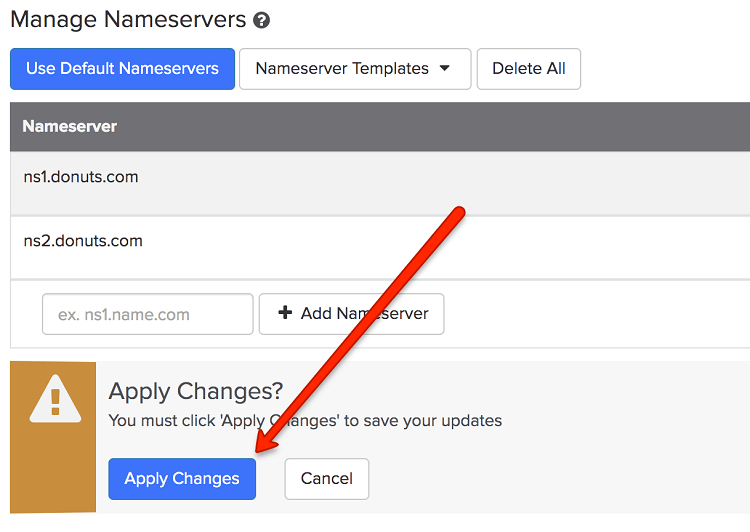Image resolution: width=750 pixels, height=532 pixels.
Task: Open the Nameserver Templates dropdown label
Action: [x=342, y=69]
